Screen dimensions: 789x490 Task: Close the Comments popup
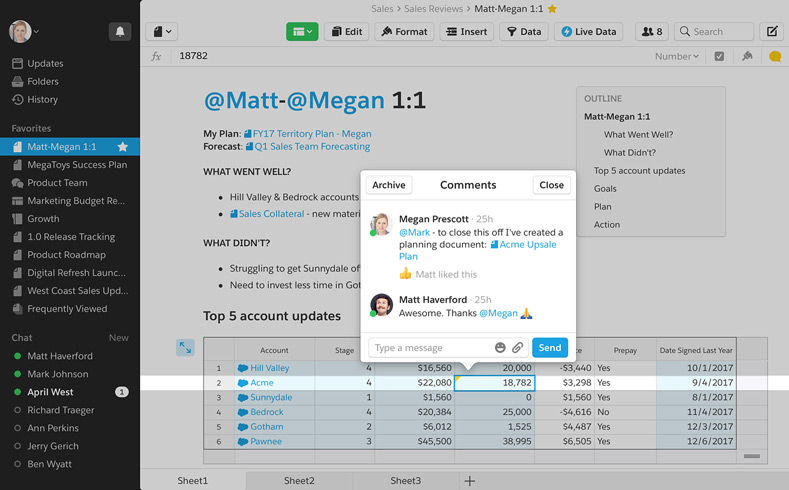(x=551, y=185)
